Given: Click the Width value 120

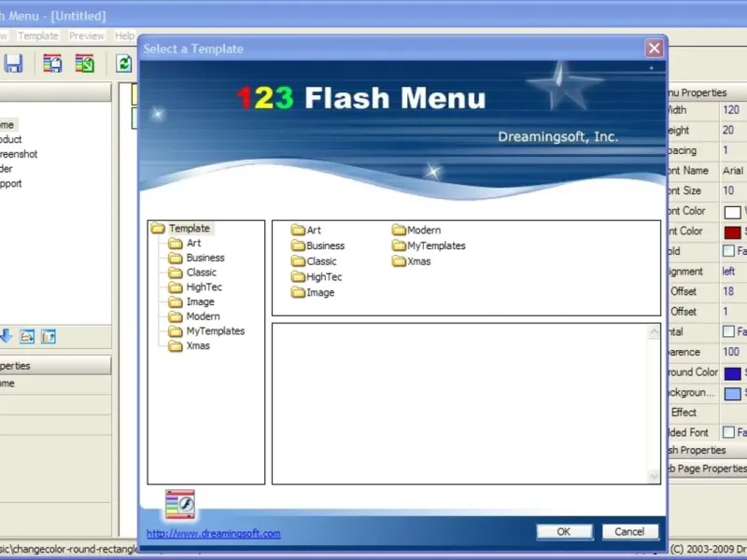Looking at the screenshot, I should coord(731,110).
